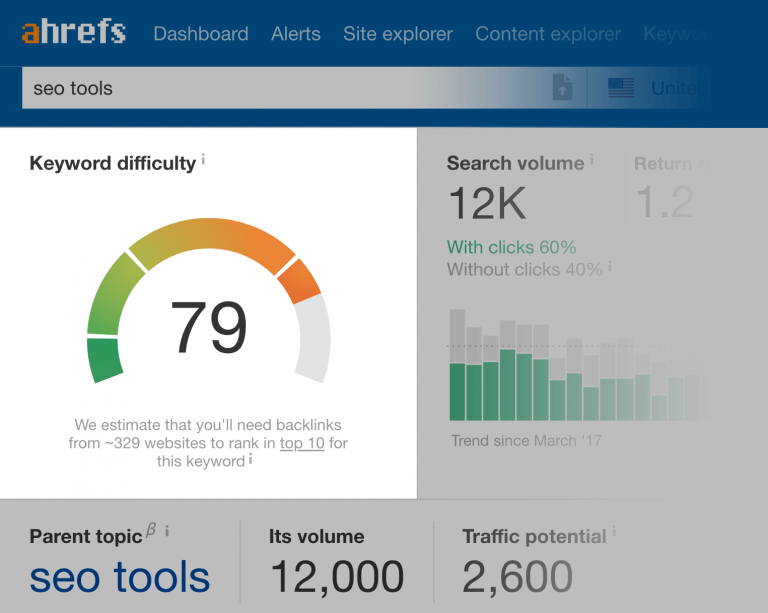Click info icon after Without clicks 40%
Image resolution: width=768 pixels, height=613 pixels.
[x=611, y=267]
